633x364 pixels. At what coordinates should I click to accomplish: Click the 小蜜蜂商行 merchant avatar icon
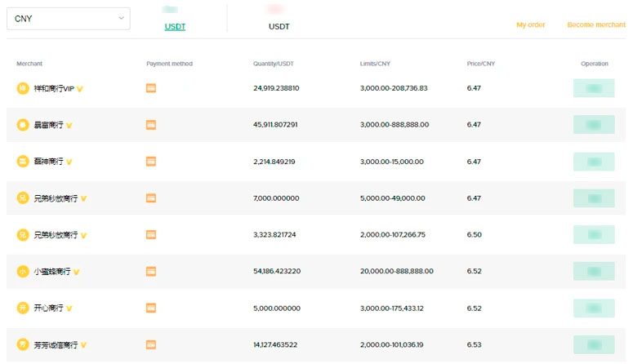[23, 271]
